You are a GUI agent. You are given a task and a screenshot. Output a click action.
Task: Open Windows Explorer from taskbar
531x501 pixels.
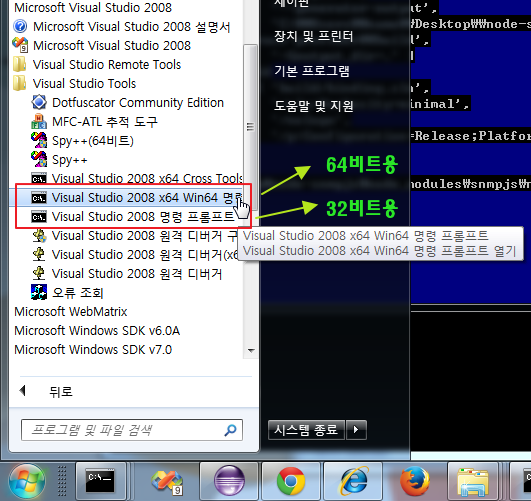pos(472,482)
